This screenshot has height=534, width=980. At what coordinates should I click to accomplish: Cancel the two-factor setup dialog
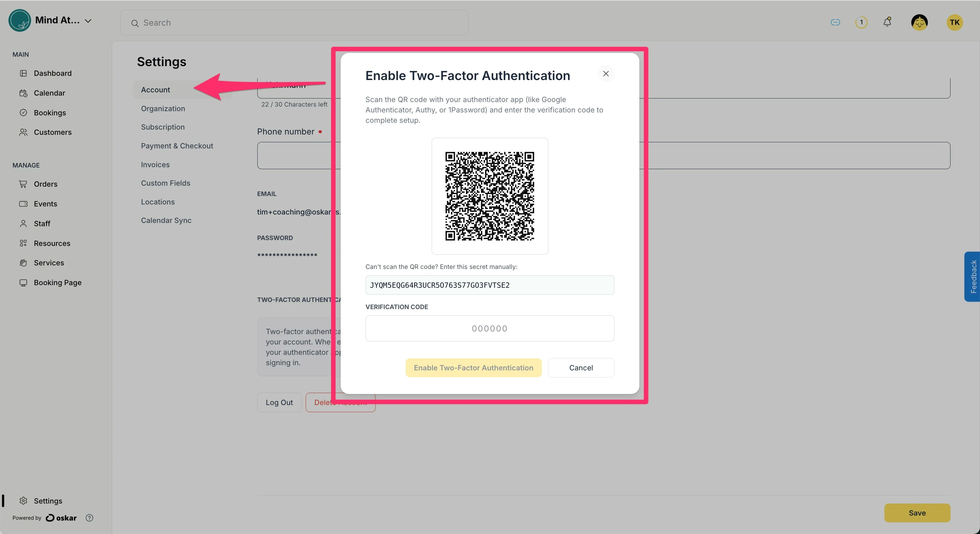click(x=581, y=368)
